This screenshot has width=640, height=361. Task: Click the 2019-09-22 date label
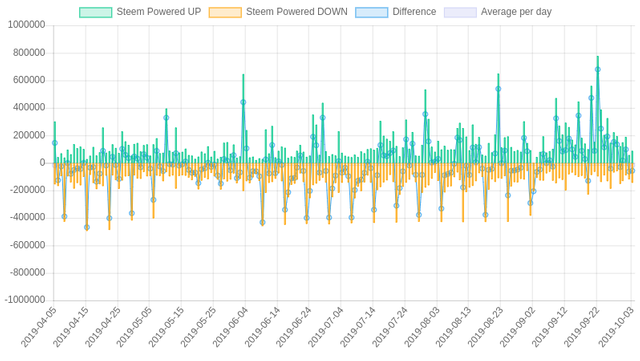[x=581, y=327]
